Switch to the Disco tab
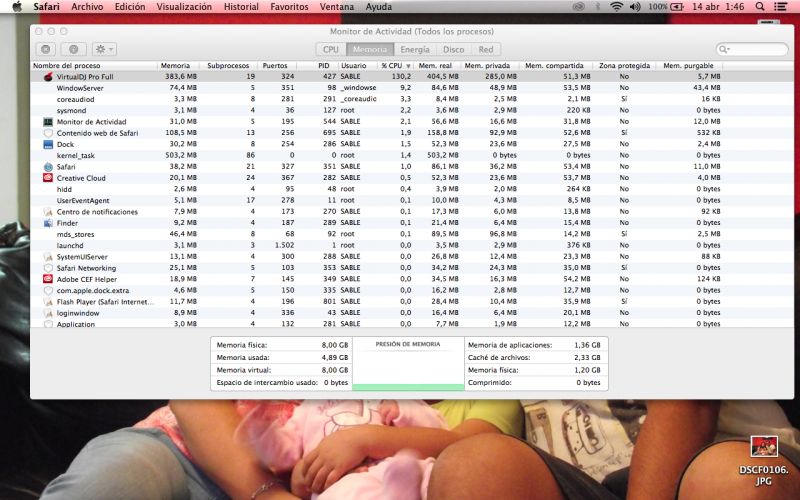Viewport: 800px width, 500px height. click(x=454, y=49)
